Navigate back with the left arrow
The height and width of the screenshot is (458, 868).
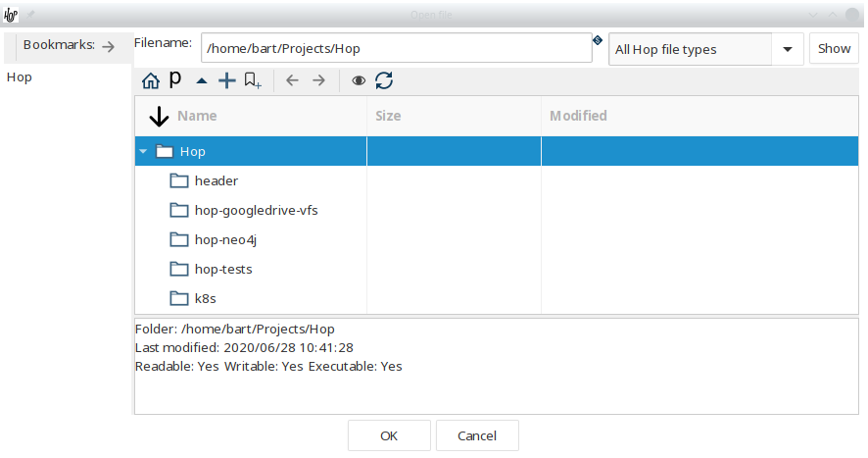(x=292, y=80)
